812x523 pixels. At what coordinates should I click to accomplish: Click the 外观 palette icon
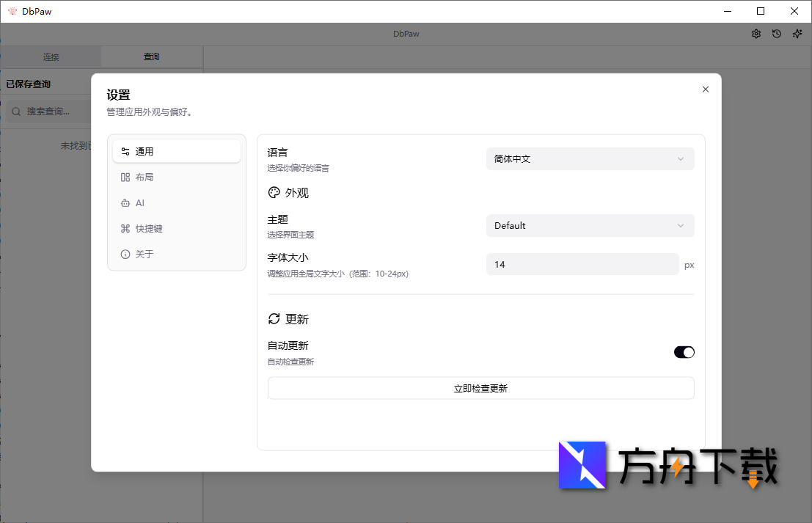click(274, 193)
